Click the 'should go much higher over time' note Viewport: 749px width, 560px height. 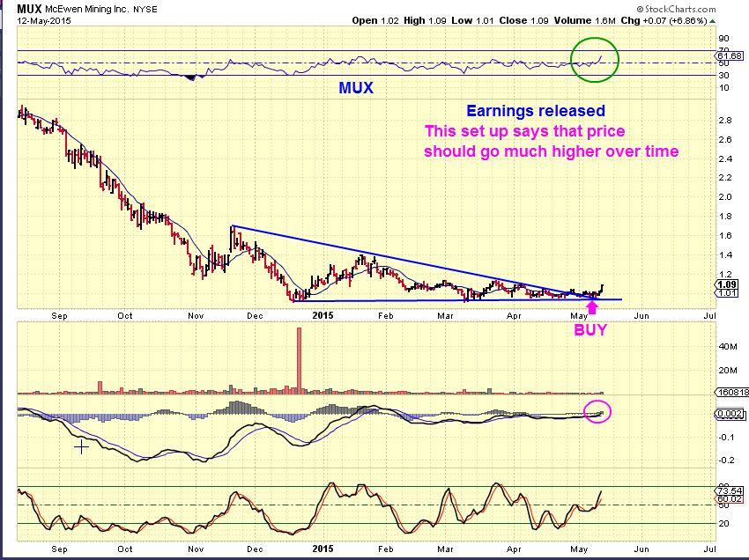pos(552,151)
